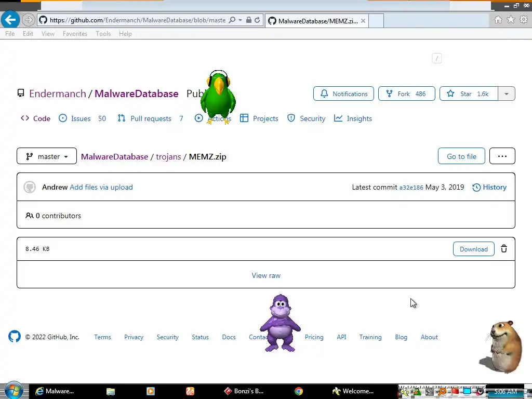Click the trash delete file icon
The image size is (532, 399).
click(x=504, y=249)
